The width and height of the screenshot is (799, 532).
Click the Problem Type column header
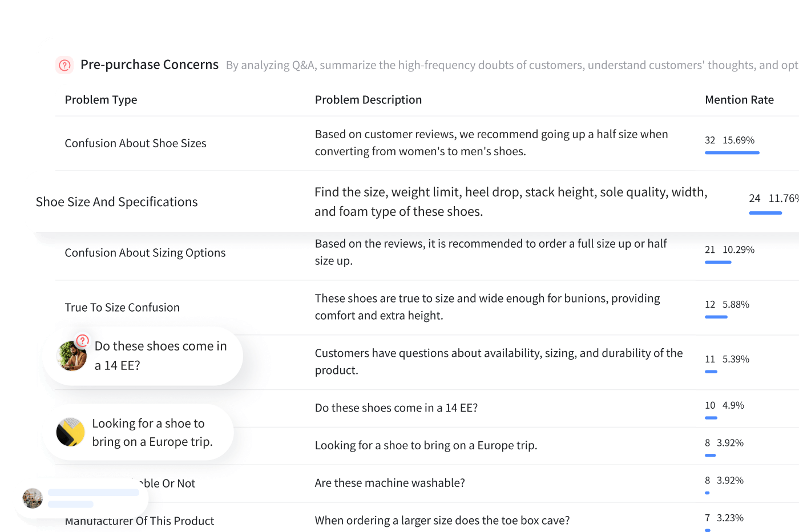(x=101, y=100)
